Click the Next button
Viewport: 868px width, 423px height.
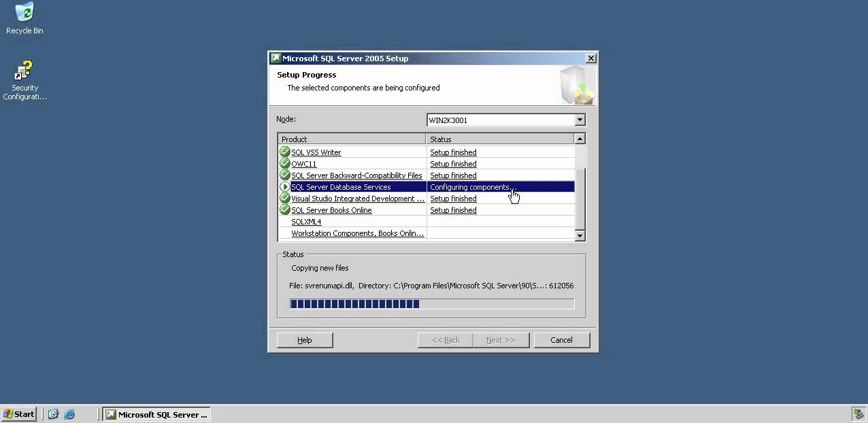(x=501, y=340)
